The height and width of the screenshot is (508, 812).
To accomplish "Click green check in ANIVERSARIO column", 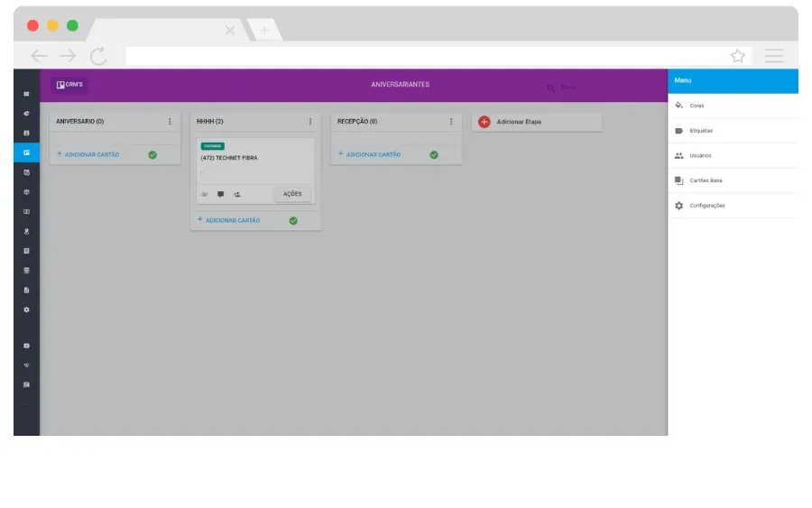I will click(x=152, y=155).
